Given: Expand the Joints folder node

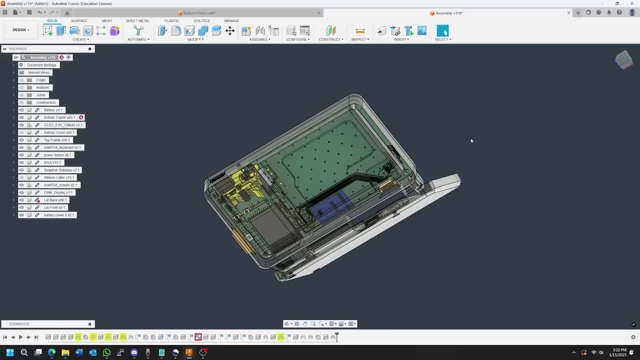Looking at the screenshot, I should [13, 95].
